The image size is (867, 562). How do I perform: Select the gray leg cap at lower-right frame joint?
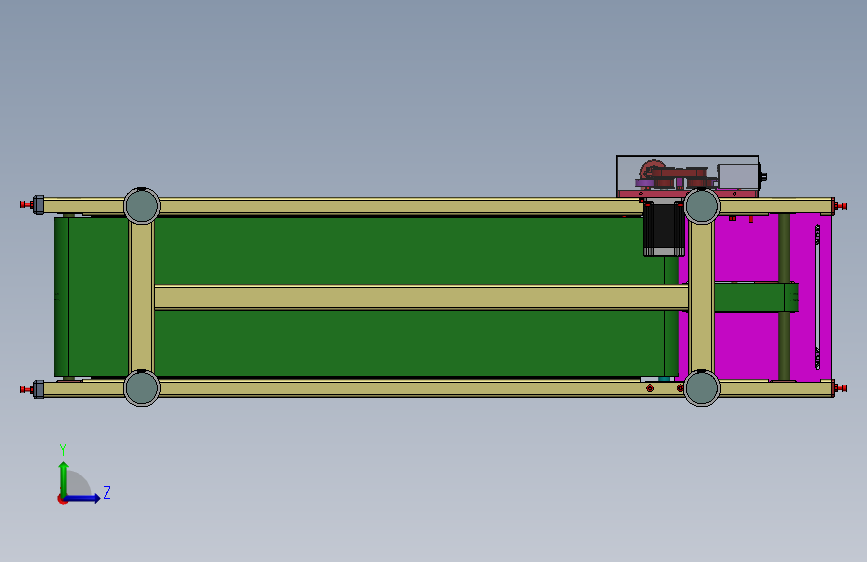[x=702, y=388]
